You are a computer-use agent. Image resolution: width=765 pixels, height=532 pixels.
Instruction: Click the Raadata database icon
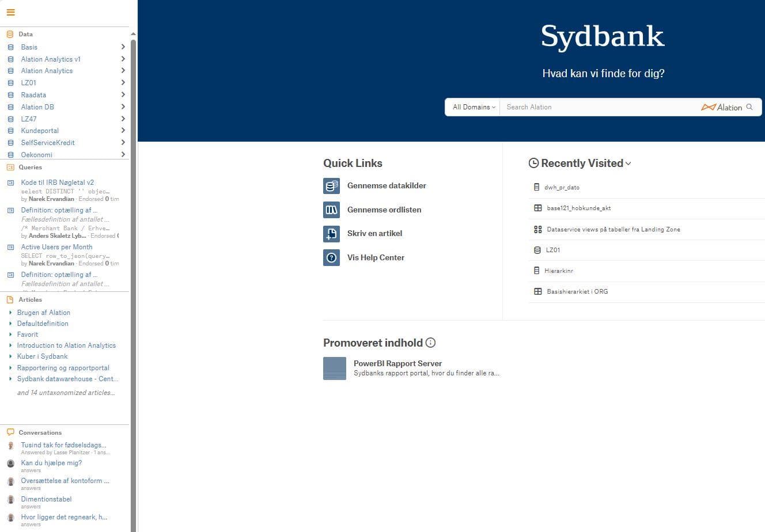[x=10, y=95]
